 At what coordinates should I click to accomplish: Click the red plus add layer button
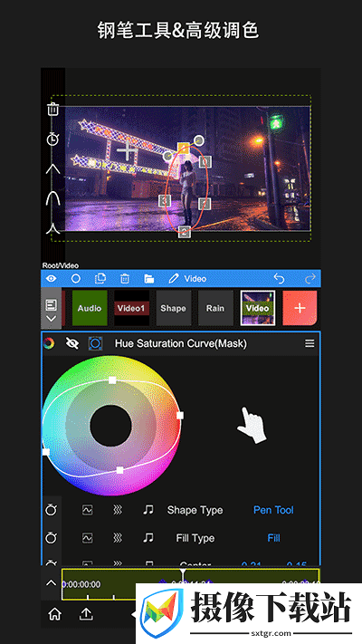click(x=300, y=308)
